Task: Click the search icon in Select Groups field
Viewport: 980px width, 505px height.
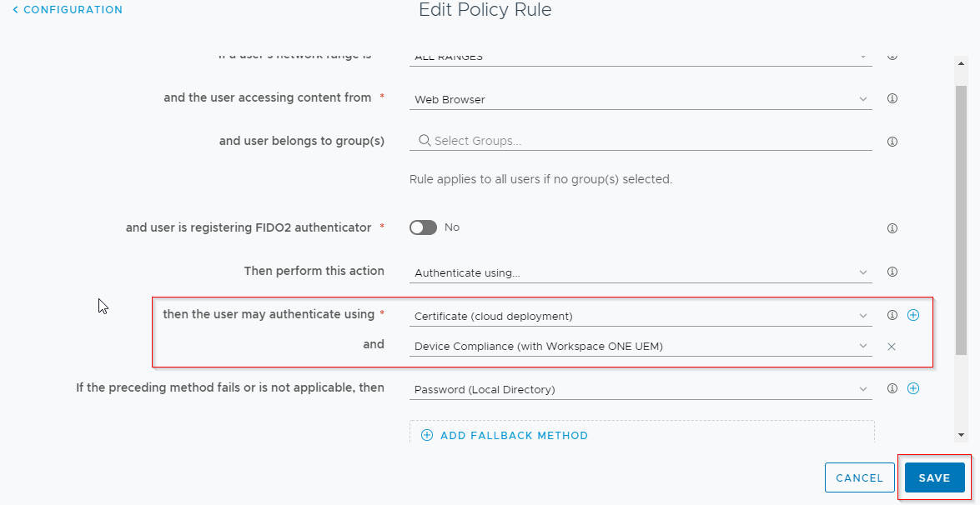Action: tap(424, 140)
